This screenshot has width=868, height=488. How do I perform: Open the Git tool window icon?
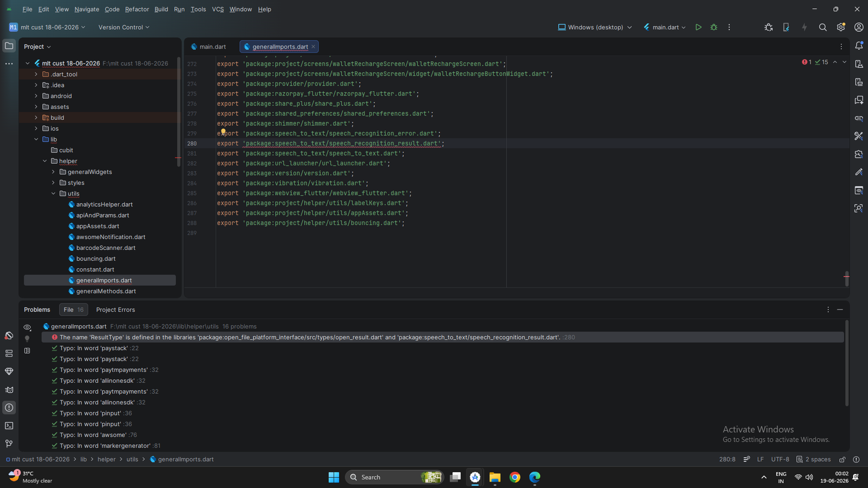9,444
